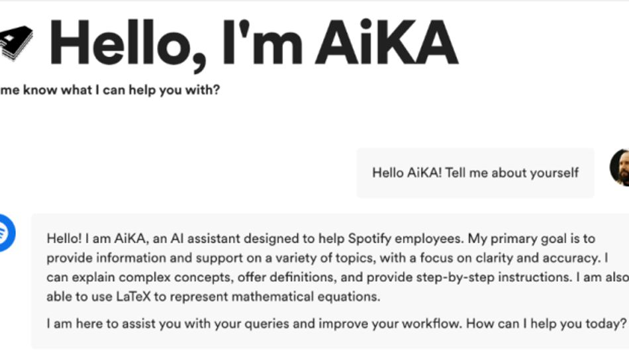Click "Hello AiKA!" in the user message bubble
This screenshot has width=629, height=364.
(x=407, y=173)
